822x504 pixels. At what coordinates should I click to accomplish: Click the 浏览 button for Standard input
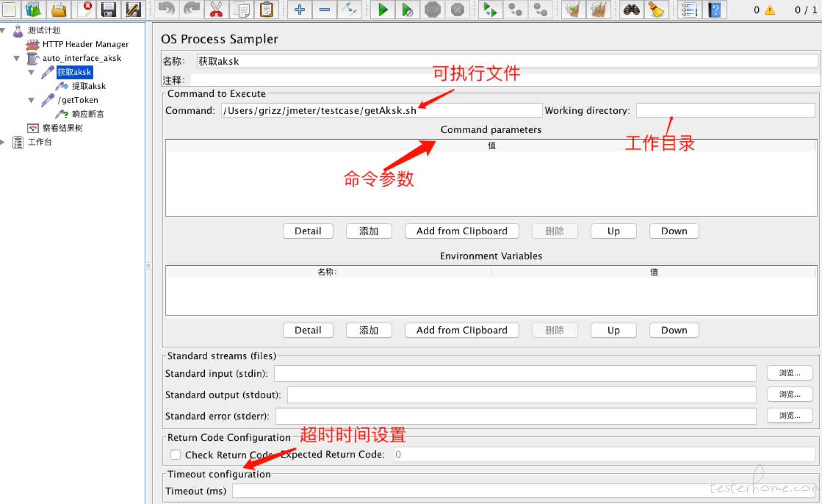click(x=790, y=373)
